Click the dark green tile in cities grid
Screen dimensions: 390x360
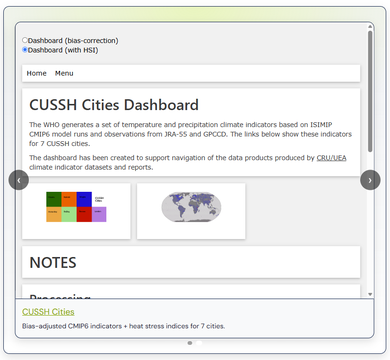[54, 199]
